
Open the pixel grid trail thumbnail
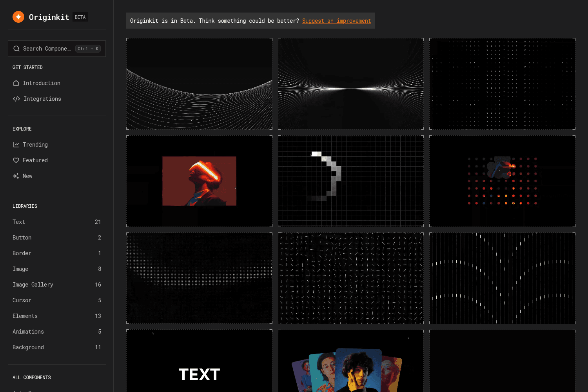[351, 181]
